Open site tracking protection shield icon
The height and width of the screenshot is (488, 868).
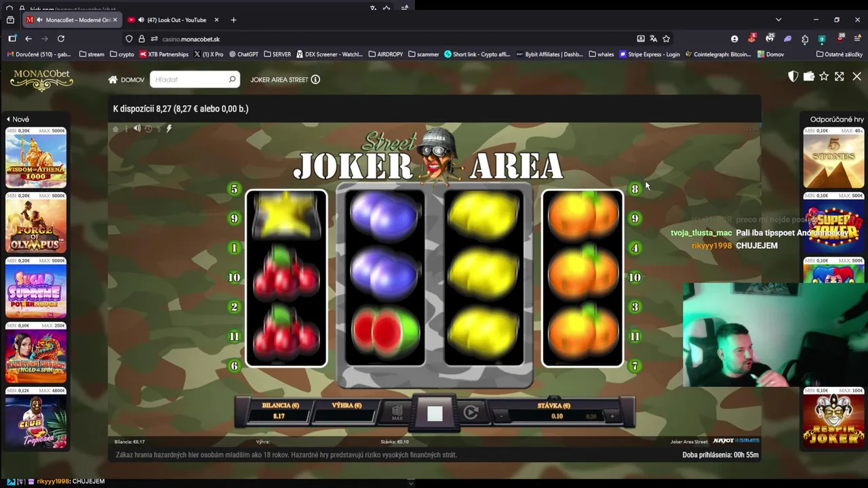click(129, 39)
